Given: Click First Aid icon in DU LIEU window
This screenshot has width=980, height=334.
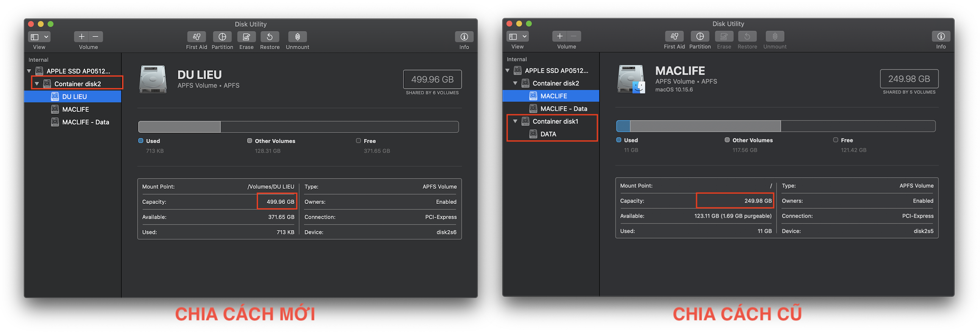Looking at the screenshot, I should (197, 37).
